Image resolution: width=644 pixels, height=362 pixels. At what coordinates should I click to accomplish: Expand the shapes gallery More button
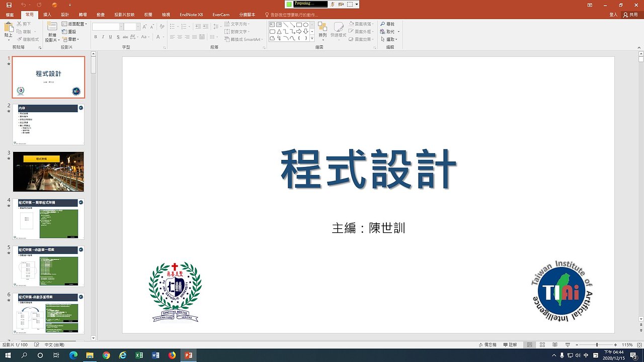tap(312, 38)
